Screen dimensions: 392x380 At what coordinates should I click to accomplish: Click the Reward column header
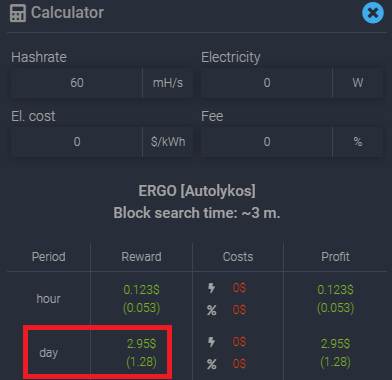point(141,257)
